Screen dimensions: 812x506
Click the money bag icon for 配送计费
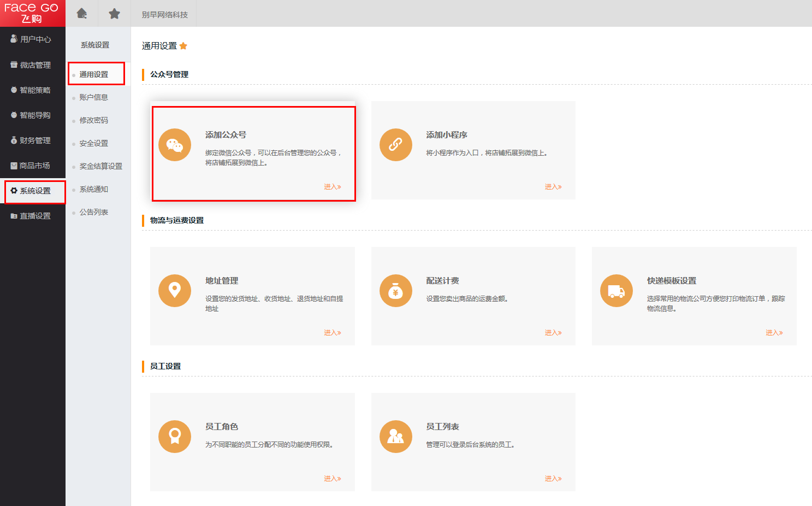(x=395, y=291)
